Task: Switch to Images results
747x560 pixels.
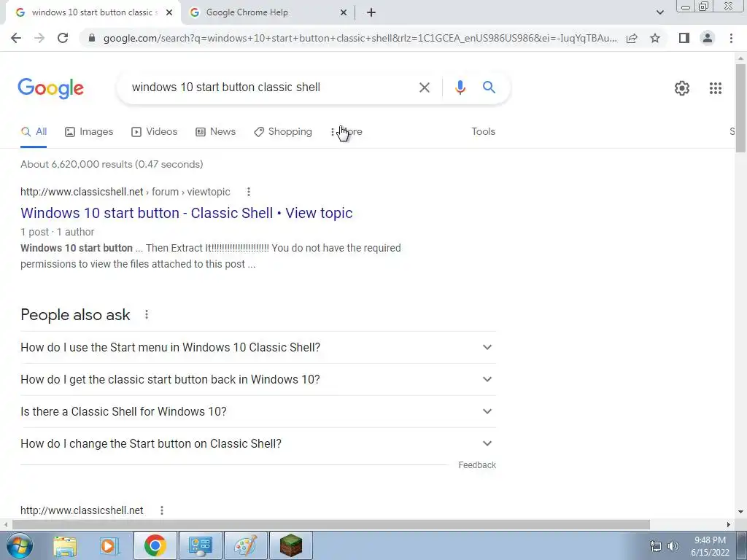Action: coord(89,132)
